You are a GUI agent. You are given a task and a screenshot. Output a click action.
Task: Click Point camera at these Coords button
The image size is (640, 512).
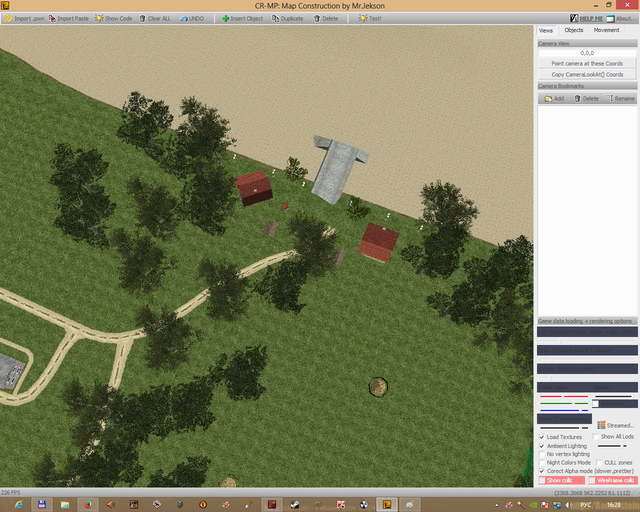587,64
